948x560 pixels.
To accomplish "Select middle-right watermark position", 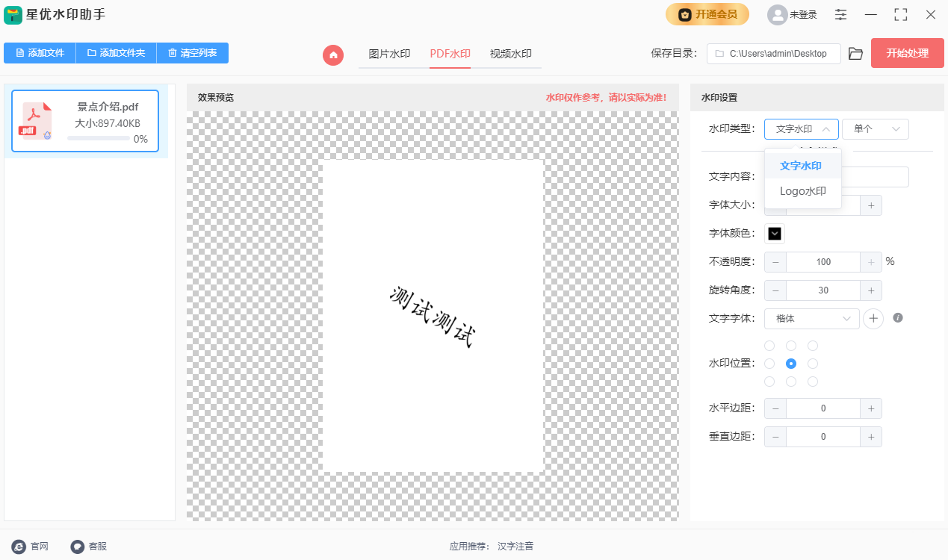I will tap(813, 364).
